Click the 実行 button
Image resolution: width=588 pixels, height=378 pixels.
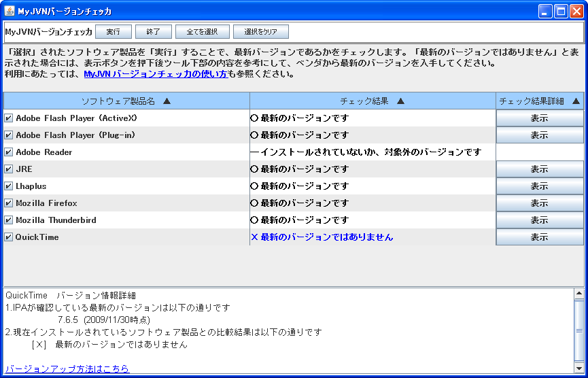click(x=114, y=32)
